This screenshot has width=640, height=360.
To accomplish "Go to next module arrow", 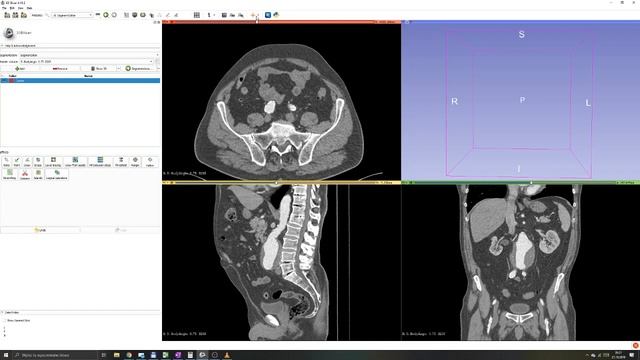I will (114, 15).
